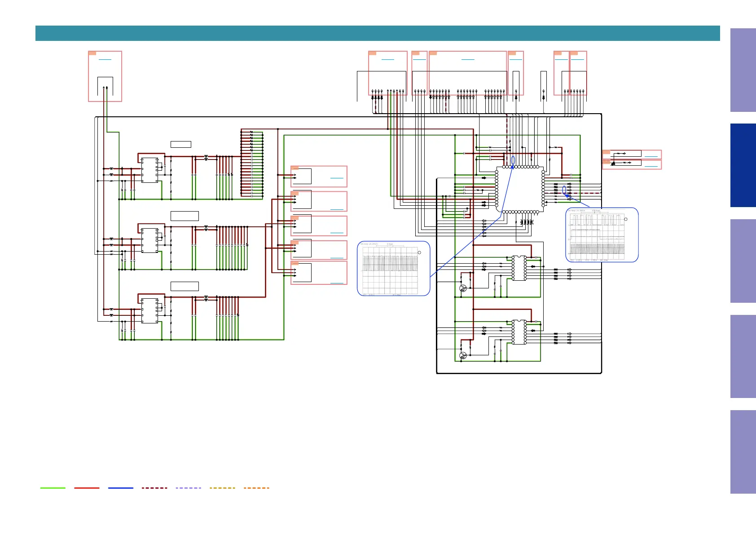Select the bottommost purple side tab
Viewport: 756px width, 535px height.
(x=743, y=451)
